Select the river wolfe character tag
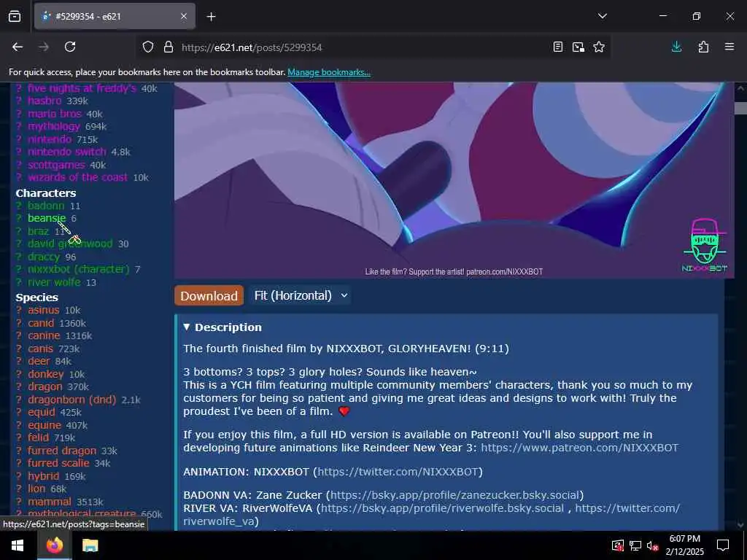This screenshot has height=560, width=747. (54, 282)
